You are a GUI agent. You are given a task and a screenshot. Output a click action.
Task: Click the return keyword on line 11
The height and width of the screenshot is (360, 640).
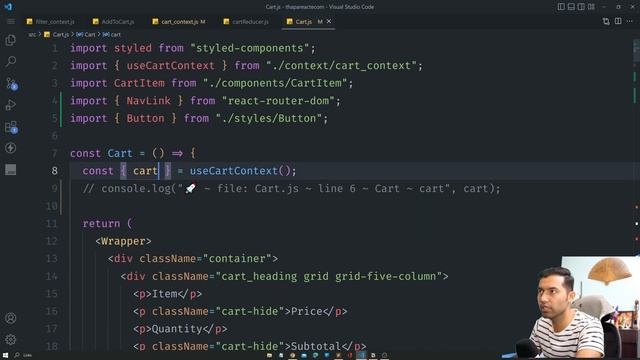tap(101, 224)
